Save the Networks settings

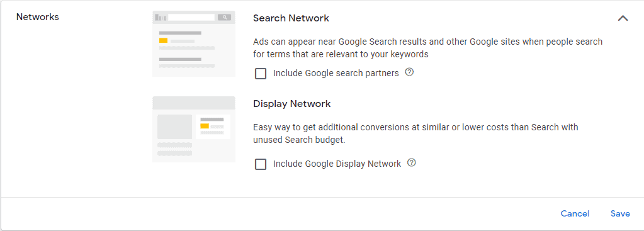point(620,214)
